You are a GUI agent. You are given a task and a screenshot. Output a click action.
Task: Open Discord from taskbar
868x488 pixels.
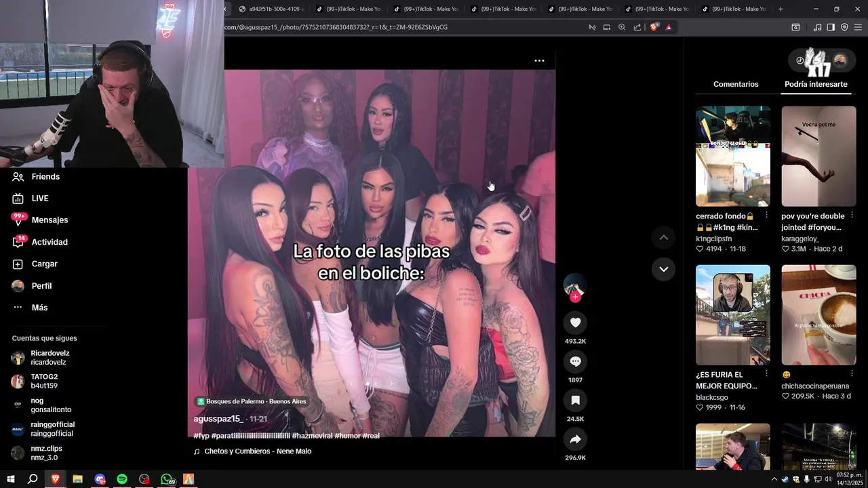(x=100, y=479)
